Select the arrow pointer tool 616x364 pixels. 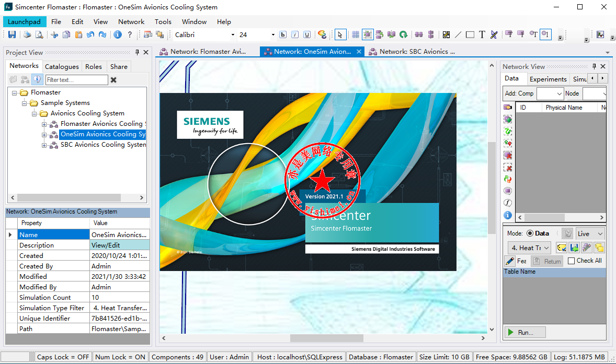340,34
